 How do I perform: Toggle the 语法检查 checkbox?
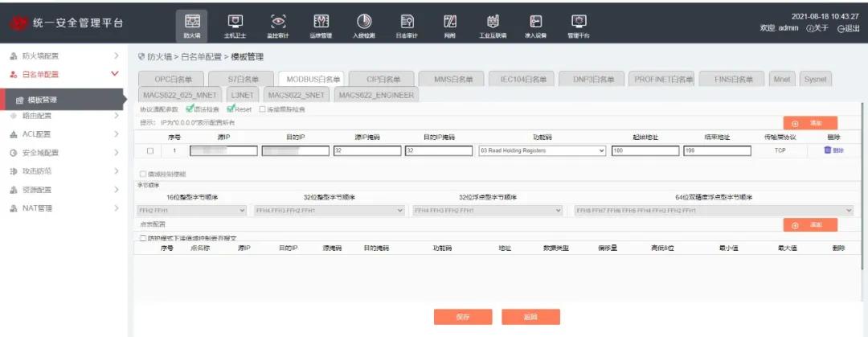(x=190, y=109)
